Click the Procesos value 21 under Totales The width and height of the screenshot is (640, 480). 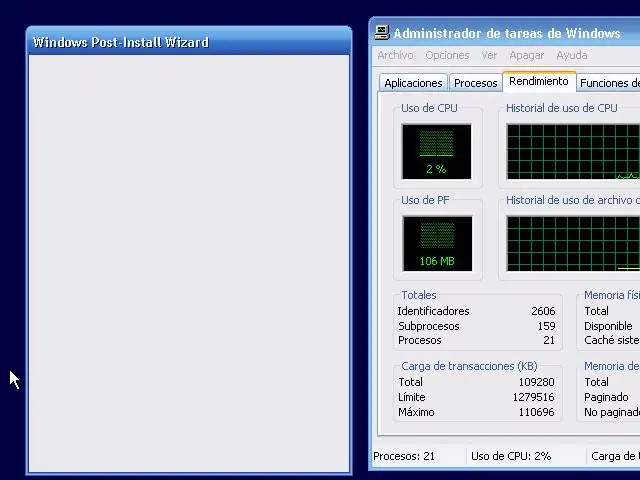(549, 340)
